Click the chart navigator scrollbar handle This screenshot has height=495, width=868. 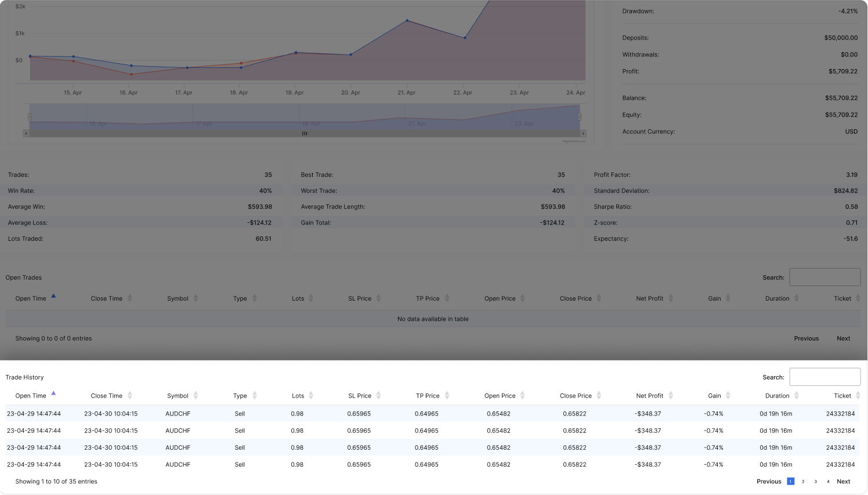tap(305, 133)
